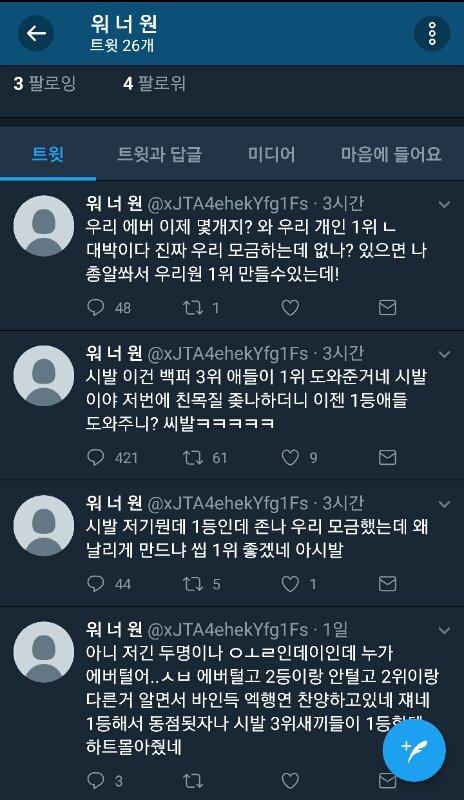Image resolution: width=464 pixels, height=800 pixels.
Task: Expand the first tweet's chevron options
Action: pos(445,205)
